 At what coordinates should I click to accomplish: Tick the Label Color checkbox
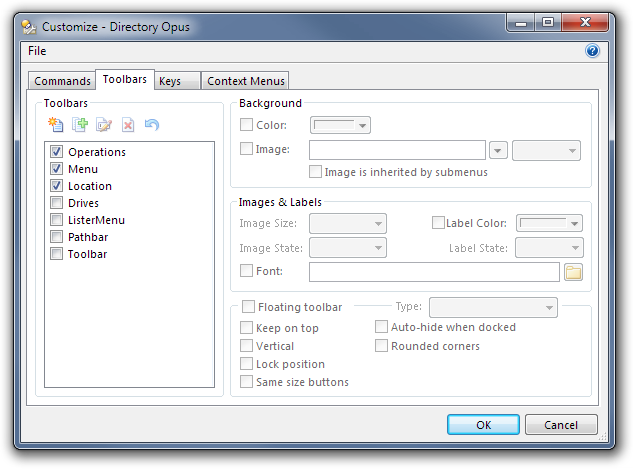click(x=438, y=222)
